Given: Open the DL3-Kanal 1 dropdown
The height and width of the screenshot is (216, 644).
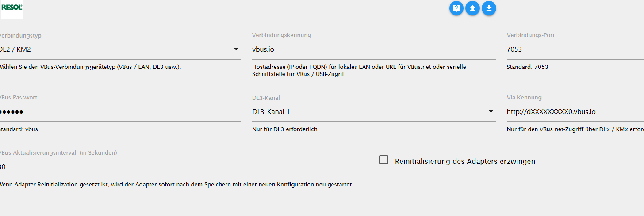Looking at the screenshot, I should (x=374, y=112).
